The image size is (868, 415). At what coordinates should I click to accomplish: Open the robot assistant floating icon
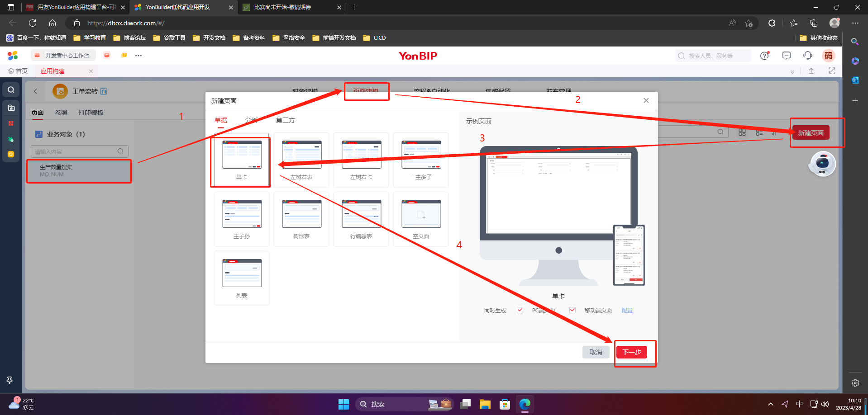pyautogui.click(x=822, y=164)
